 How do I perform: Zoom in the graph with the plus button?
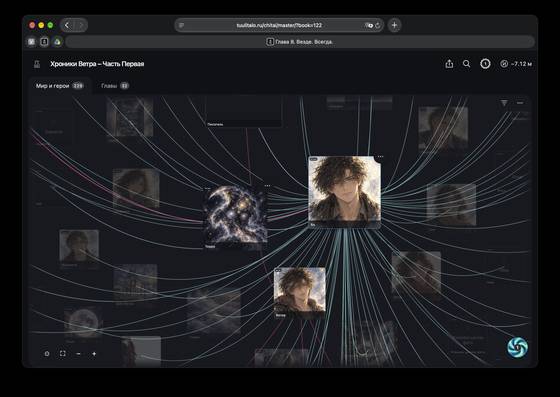click(x=94, y=354)
